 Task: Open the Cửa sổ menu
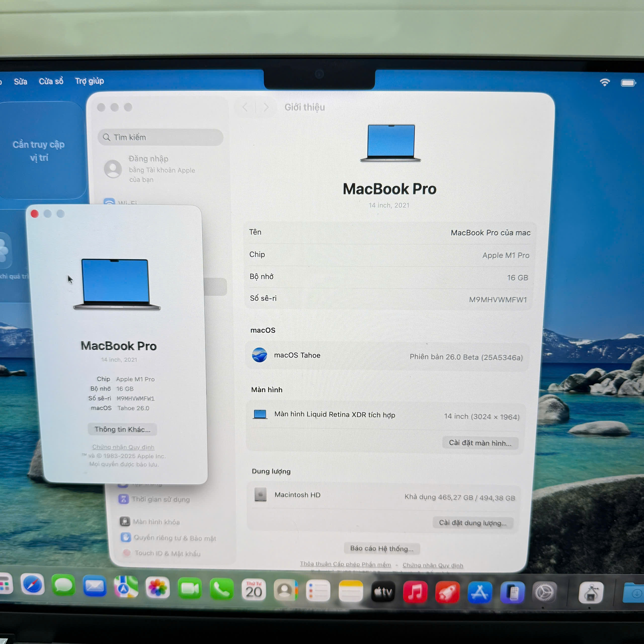coord(51,81)
